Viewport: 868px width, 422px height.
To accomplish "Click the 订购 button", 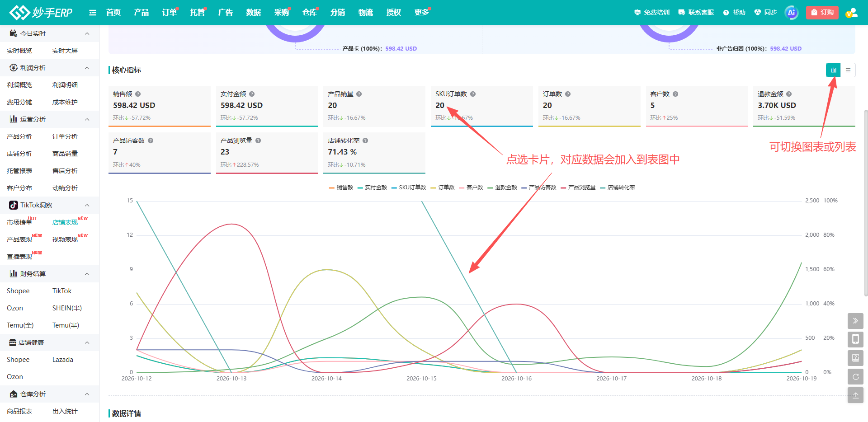I will [822, 13].
